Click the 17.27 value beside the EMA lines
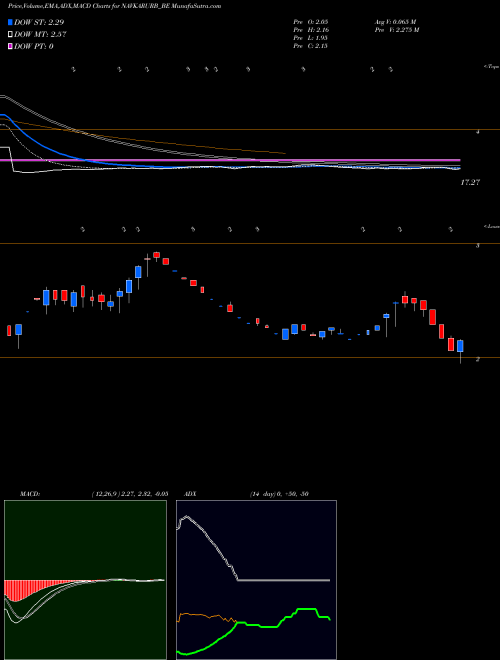Screen dimensions: 500x660 point(470,183)
